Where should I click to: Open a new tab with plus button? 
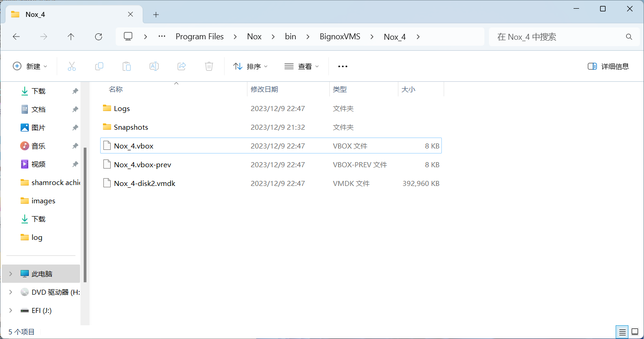156,15
